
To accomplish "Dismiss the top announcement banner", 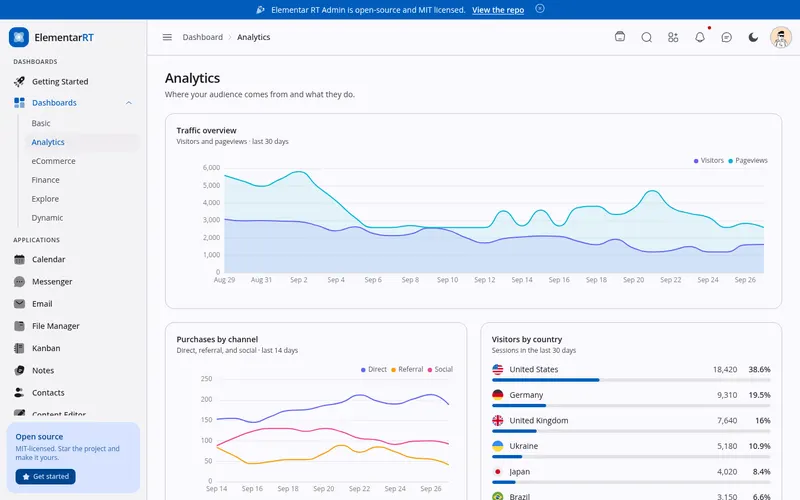I will click(x=540, y=9).
